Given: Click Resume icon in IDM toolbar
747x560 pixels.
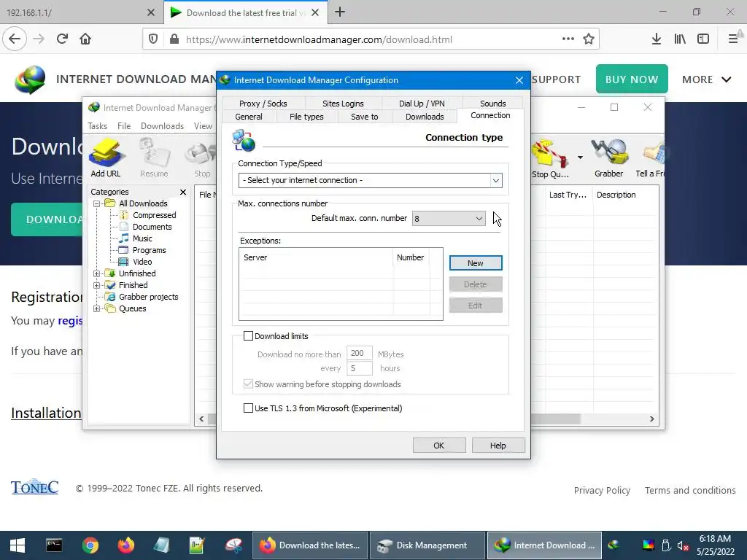Looking at the screenshot, I should (154, 157).
